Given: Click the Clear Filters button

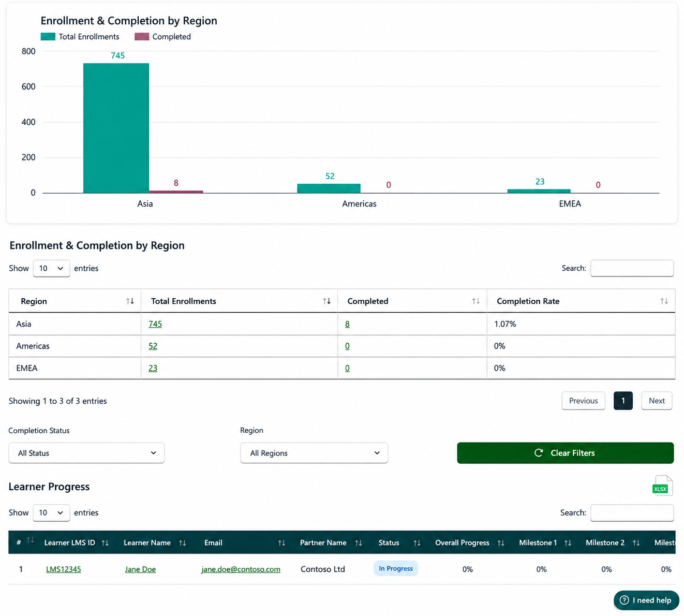Looking at the screenshot, I should click(x=565, y=453).
